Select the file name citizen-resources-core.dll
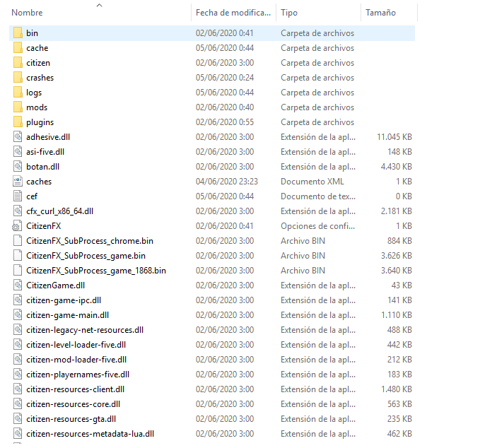This screenshot has width=480, height=448. pos(73,404)
